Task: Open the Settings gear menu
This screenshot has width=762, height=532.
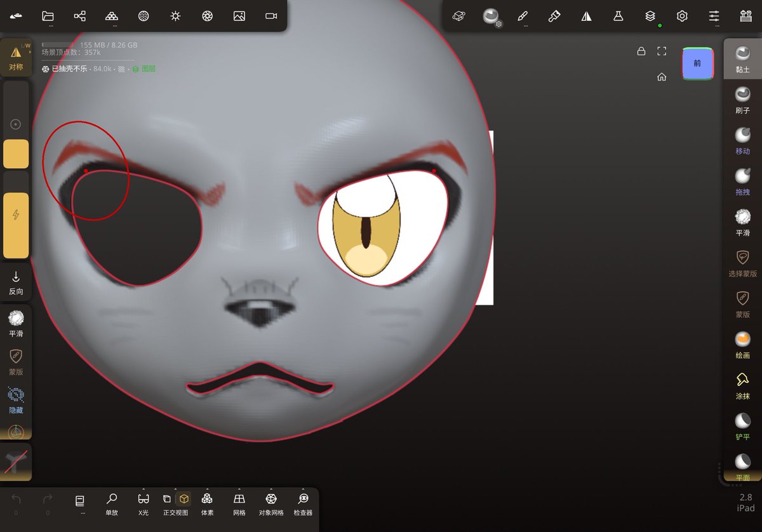Action: [x=682, y=16]
